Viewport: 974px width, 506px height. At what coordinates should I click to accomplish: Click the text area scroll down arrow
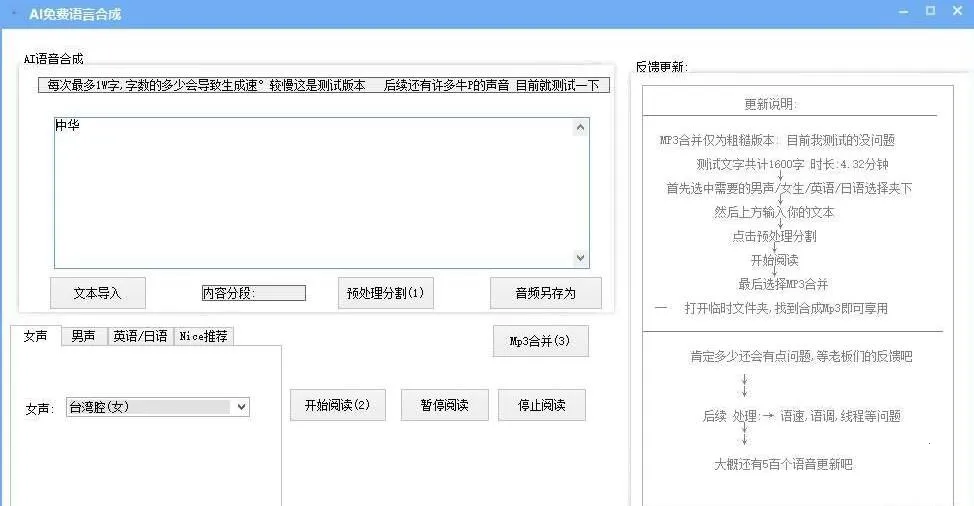pyautogui.click(x=581, y=258)
